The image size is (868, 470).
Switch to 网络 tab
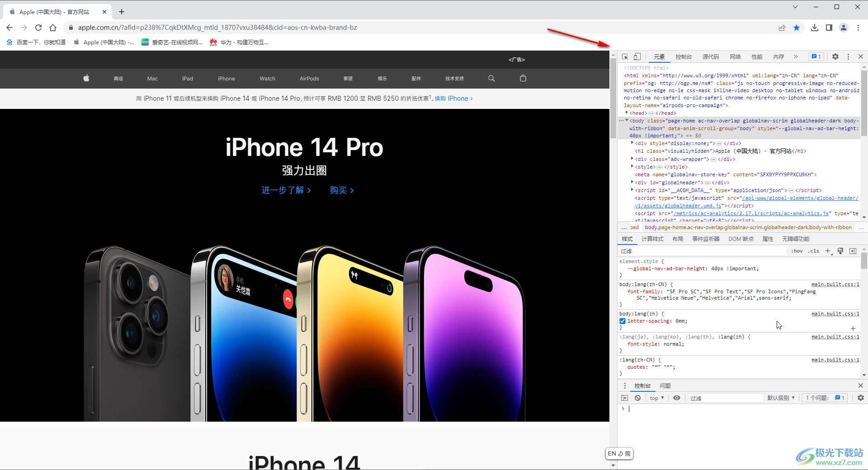coord(735,56)
